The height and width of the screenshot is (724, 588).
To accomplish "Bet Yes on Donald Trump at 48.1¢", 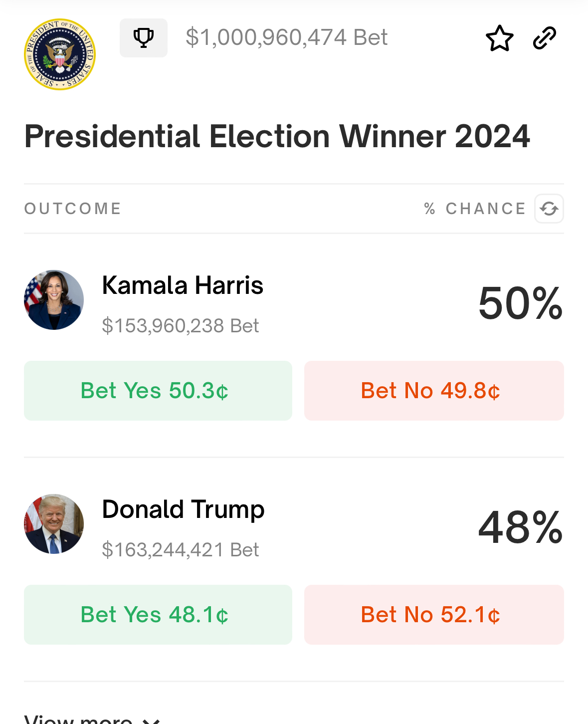I will coord(158,615).
